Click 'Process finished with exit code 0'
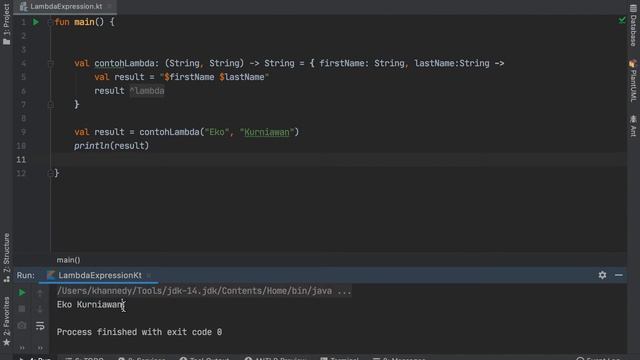 [140, 332]
